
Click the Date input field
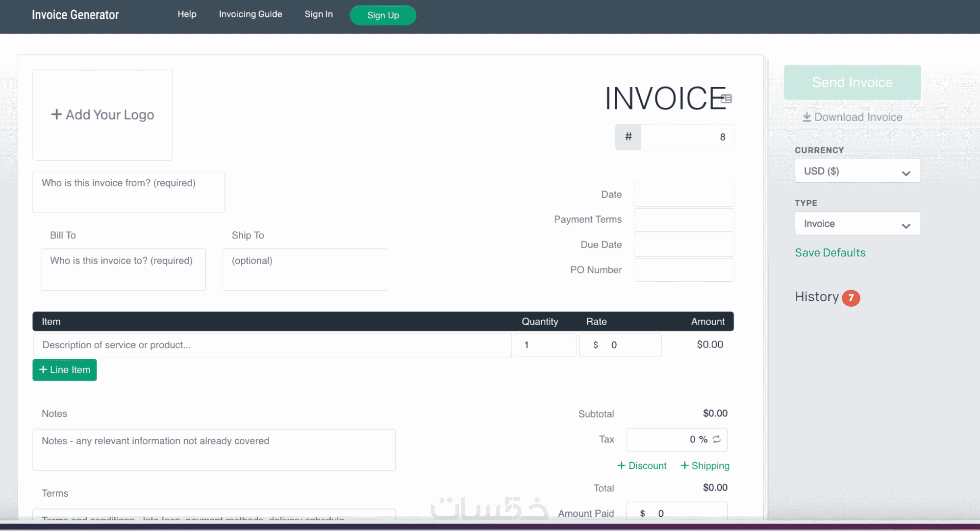pos(683,194)
